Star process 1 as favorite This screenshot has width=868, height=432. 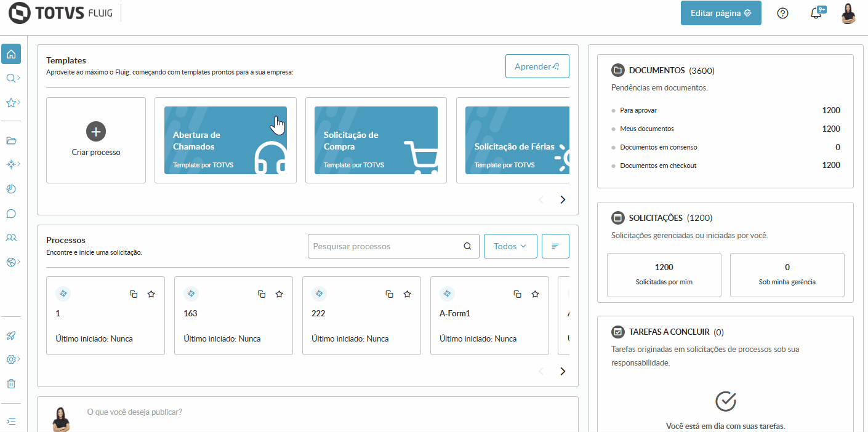tap(151, 294)
